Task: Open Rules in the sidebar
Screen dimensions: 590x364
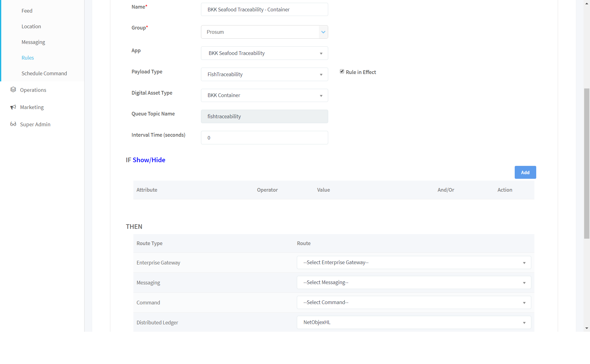Action: 28,58
